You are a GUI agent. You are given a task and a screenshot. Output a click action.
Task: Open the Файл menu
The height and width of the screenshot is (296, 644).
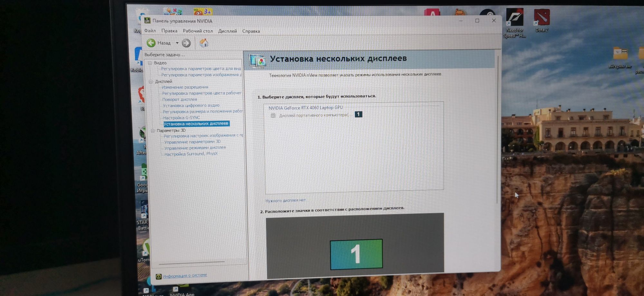pos(150,31)
